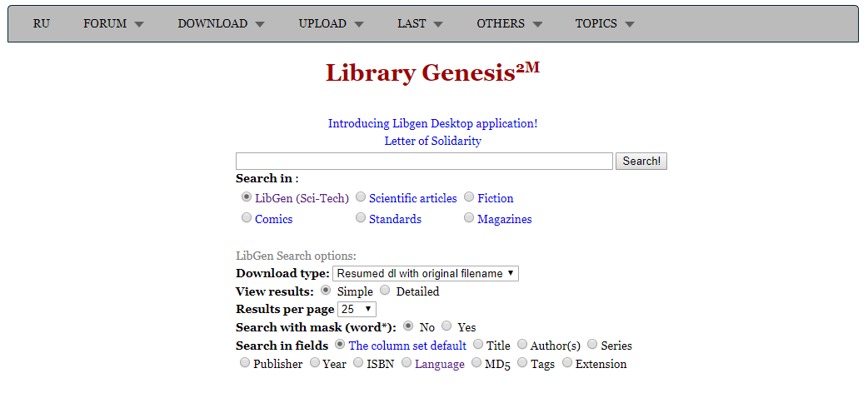Select 'The column set default' field radio
The height and width of the screenshot is (403, 868).
340,345
